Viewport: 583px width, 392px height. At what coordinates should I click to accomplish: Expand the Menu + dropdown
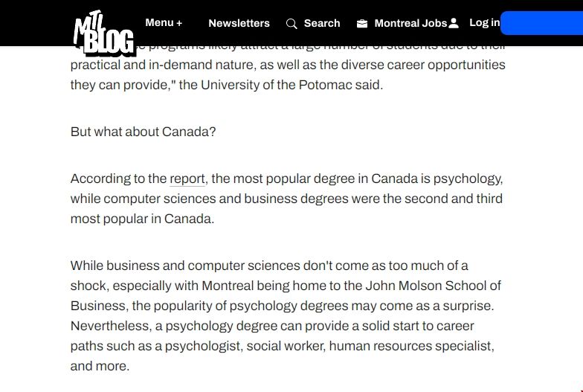click(x=164, y=23)
